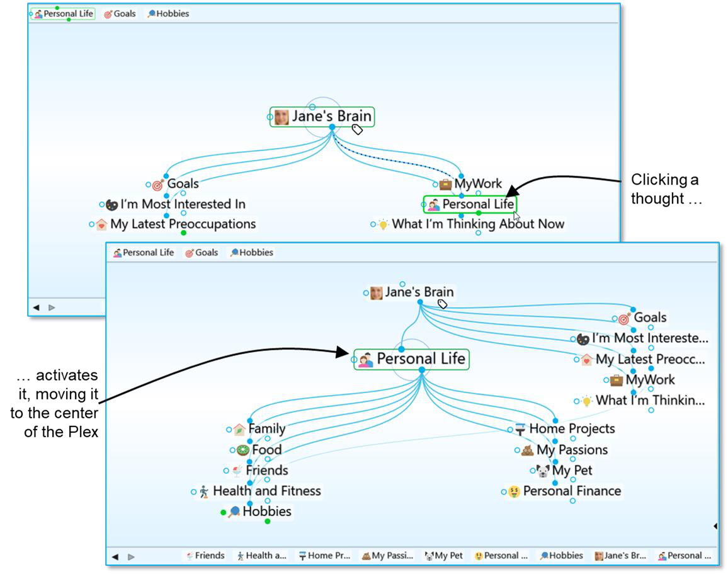Select the Personal Life pin in top bar
Screen dimensions: 728x574
(x=64, y=14)
